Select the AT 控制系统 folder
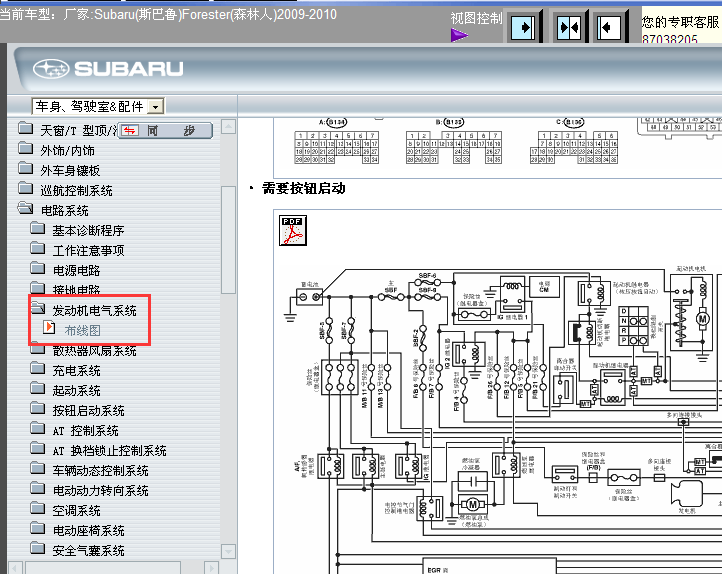 [x=85, y=430]
